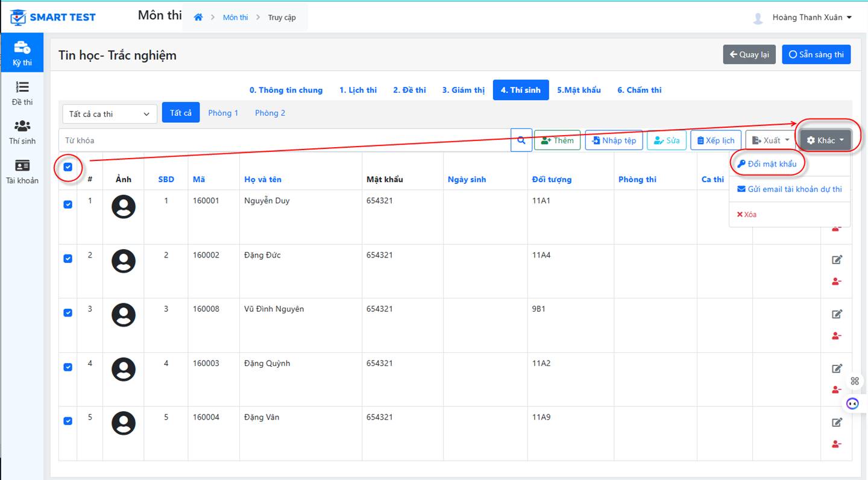Click the Quay lại button
Image resolution: width=868 pixels, height=480 pixels.
tap(749, 54)
